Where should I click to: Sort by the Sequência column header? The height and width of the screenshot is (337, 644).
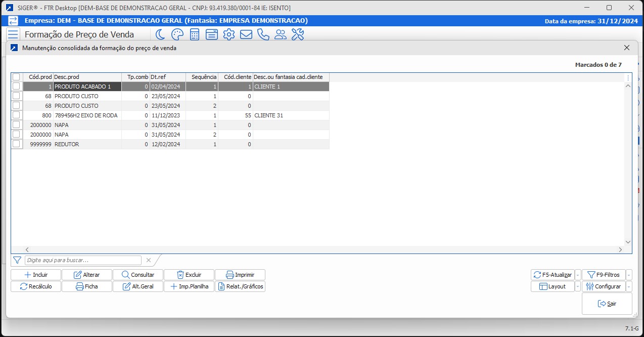[202, 77]
